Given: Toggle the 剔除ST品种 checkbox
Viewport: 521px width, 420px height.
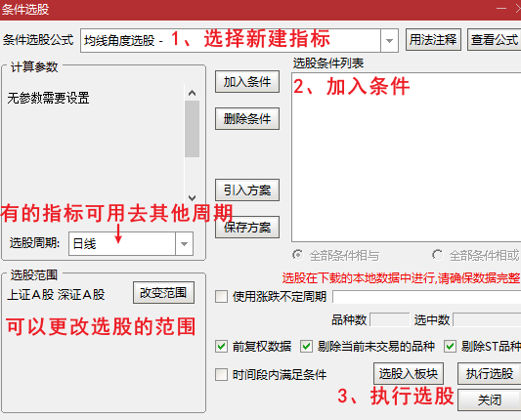Looking at the screenshot, I should 450,347.
